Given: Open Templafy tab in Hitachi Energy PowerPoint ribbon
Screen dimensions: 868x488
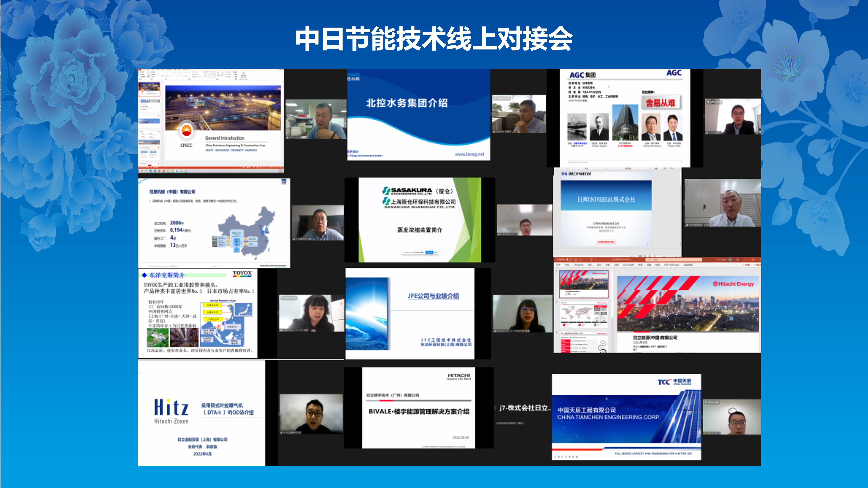Looking at the screenshot, I should click(x=579, y=265).
